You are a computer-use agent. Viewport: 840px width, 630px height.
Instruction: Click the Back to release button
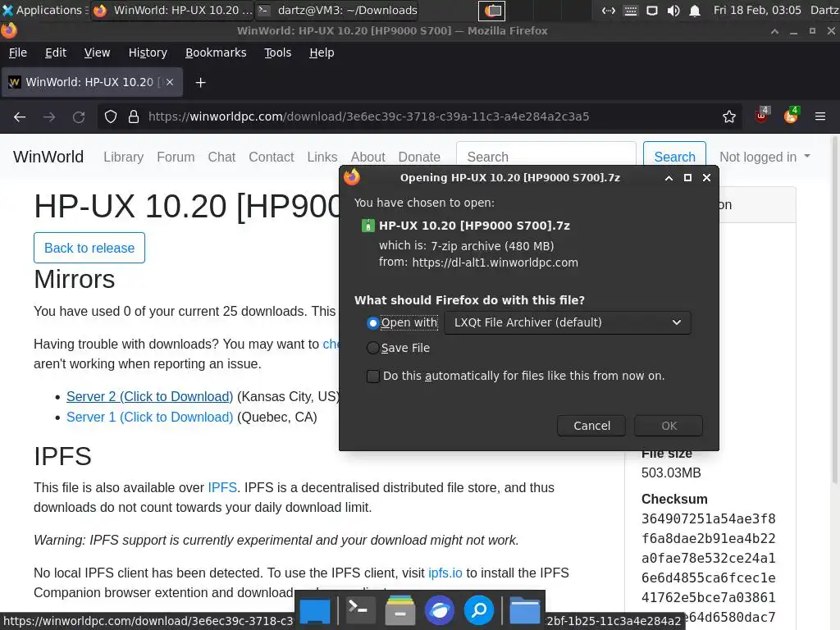pos(89,248)
